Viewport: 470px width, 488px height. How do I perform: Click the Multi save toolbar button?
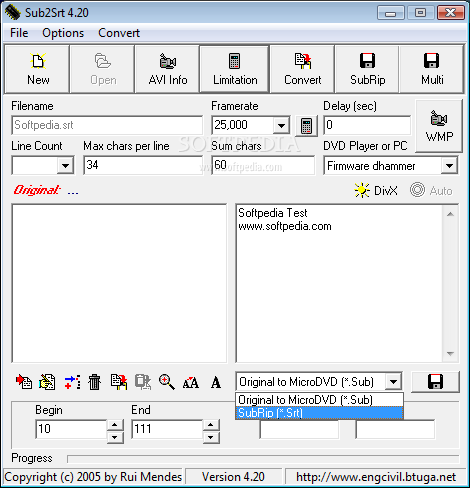432,69
